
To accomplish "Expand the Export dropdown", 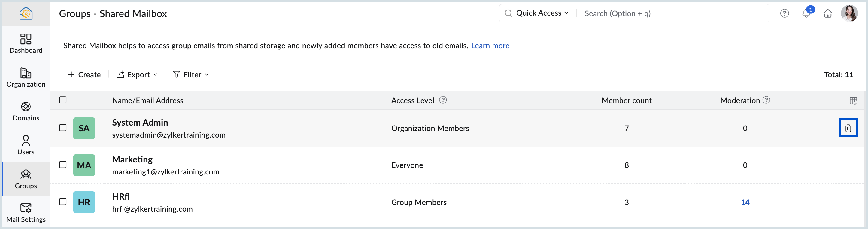I will [x=137, y=75].
